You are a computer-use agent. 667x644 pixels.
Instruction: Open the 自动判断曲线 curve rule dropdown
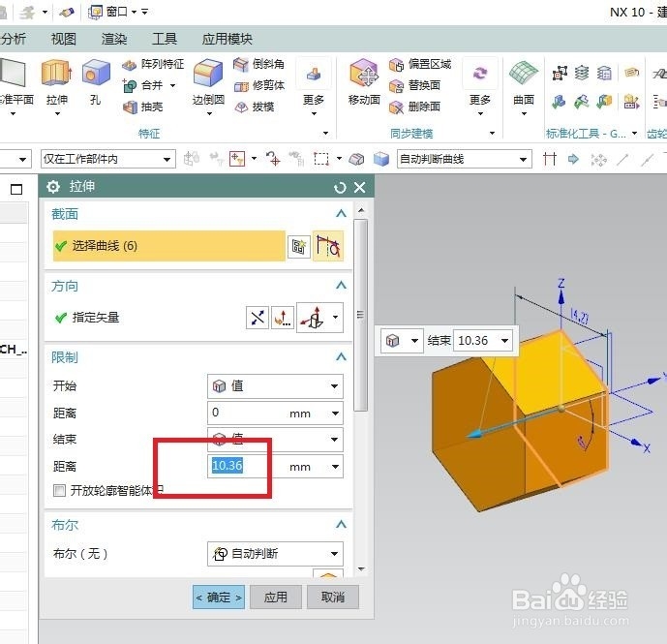pyautogui.click(x=465, y=159)
